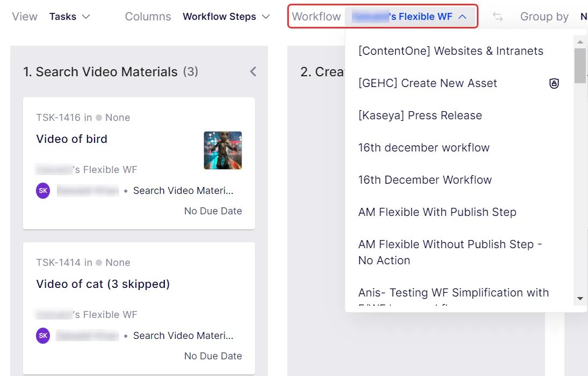Click the Groot thumbnail on bird task
Image resolution: width=588 pixels, height=376 pixels.
click(x=223, y=150)
